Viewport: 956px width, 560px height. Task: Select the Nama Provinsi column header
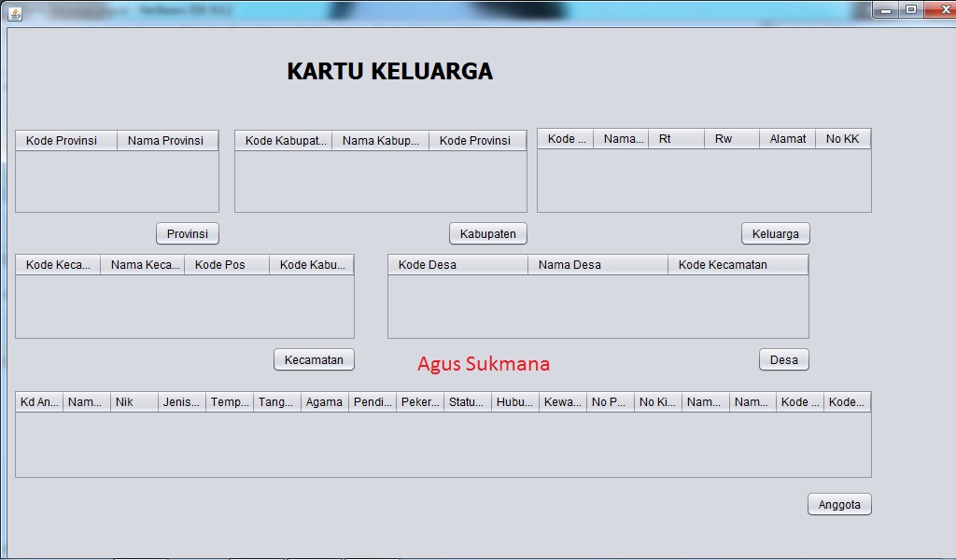167,138
